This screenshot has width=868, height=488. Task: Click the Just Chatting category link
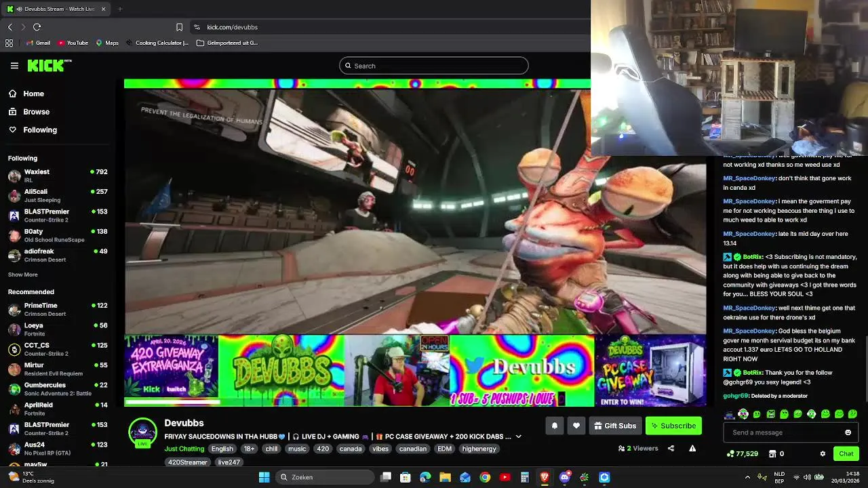click(184, 449)
